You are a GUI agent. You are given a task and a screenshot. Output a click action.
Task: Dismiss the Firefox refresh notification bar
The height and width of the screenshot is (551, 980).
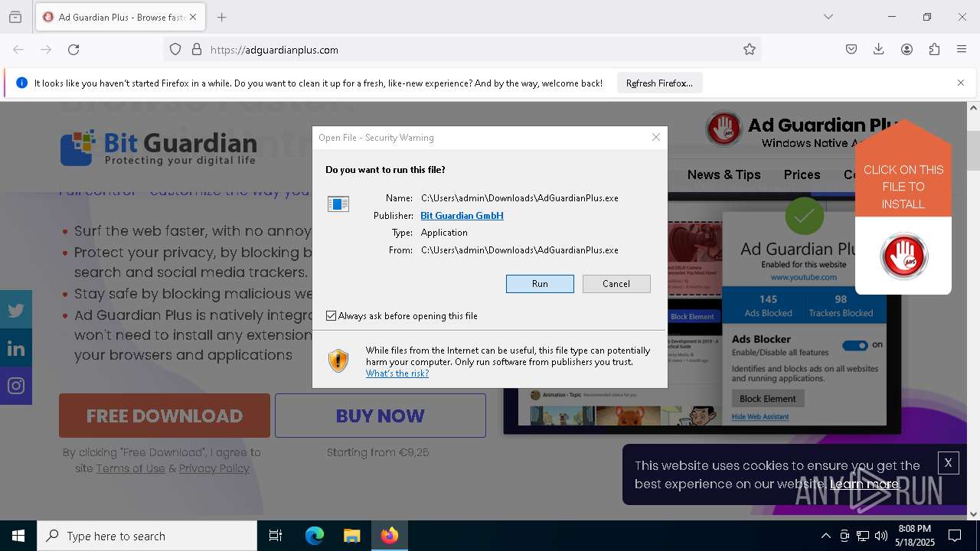click(961, 83)
